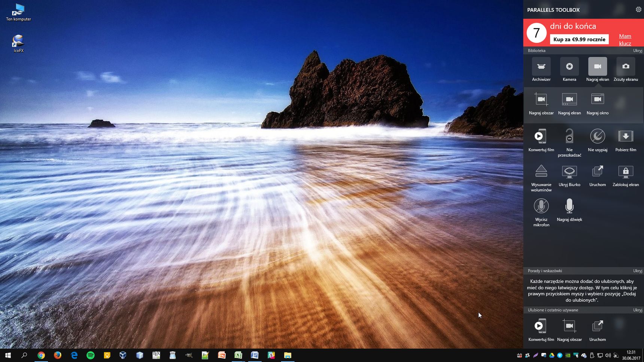This screenshot has width=644, height=362.
Task: Activate the Nie usypiaj tool
Action: pyautogui.click(x=598, y=140)
